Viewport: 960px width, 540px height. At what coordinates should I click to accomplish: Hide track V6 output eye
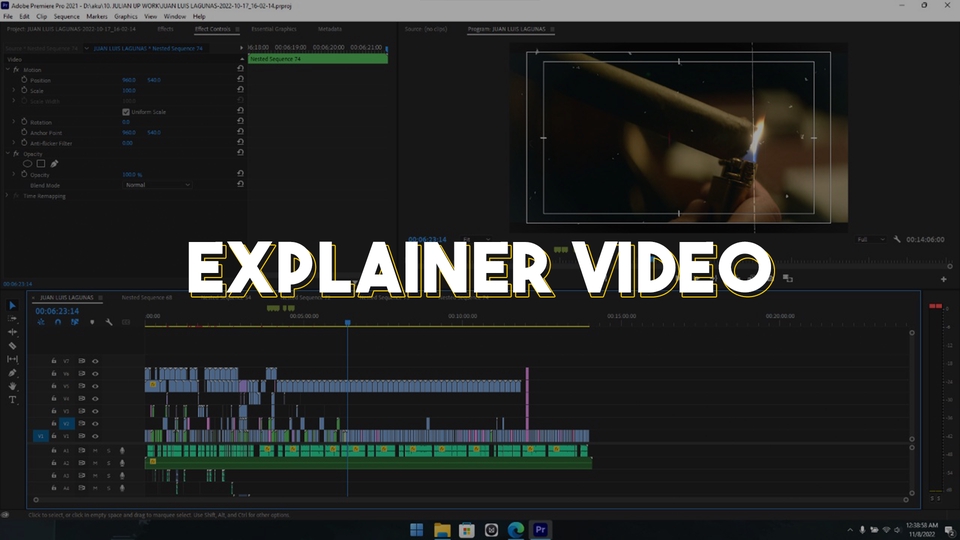click(x=95, y=373)
